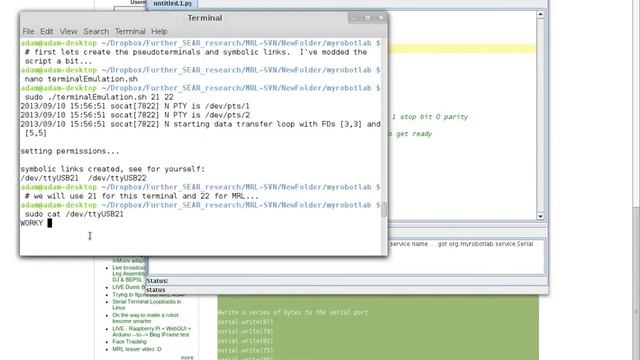Click the Terminal scrollbar thumb
640x360 pixels.
pyautogui.click(x=384, y=209)
